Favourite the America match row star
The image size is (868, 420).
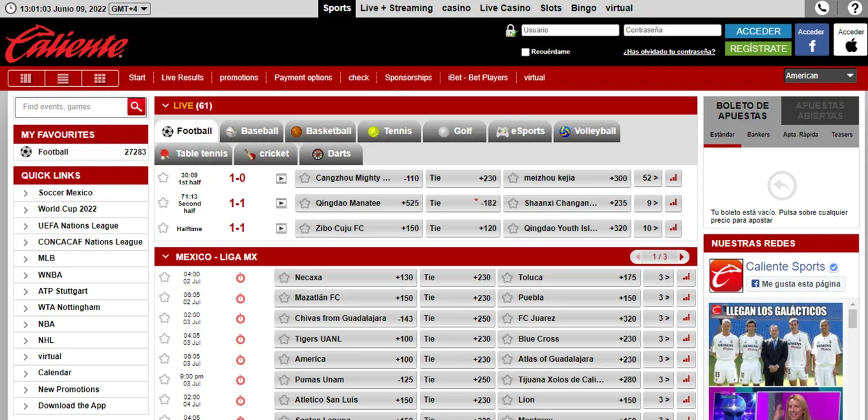165,359
